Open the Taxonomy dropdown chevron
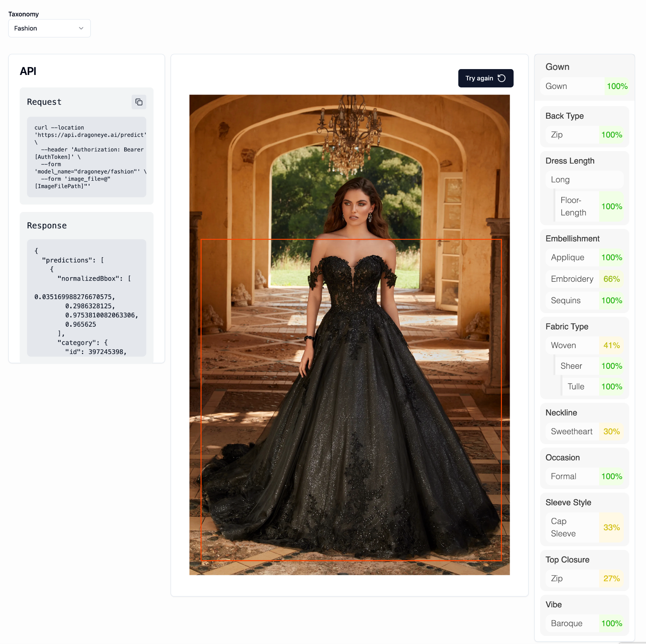646x644 pixels. [x=81, y=28]
